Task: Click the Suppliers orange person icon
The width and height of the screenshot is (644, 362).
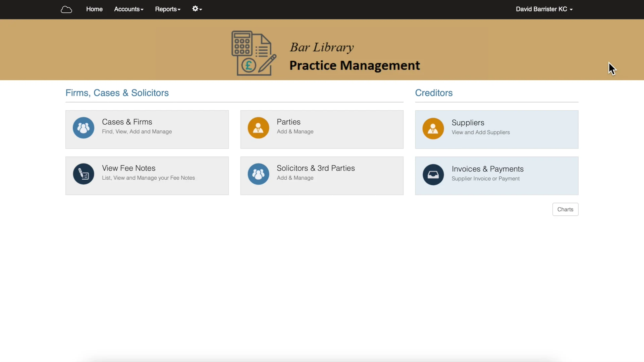Action: click(433, 128)
